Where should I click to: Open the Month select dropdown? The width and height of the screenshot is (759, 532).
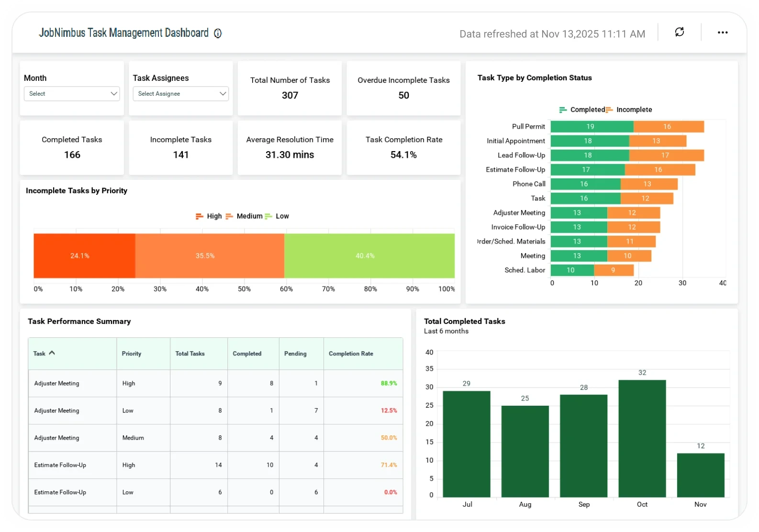click(x=72, y=94)
